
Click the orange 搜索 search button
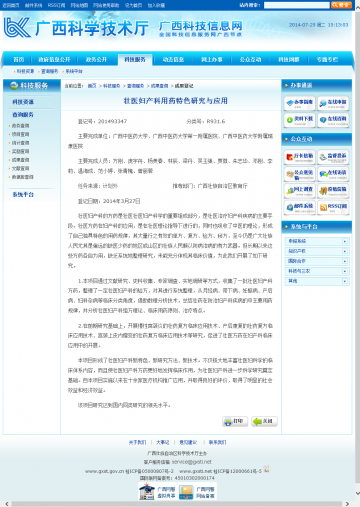pos(341,5)
